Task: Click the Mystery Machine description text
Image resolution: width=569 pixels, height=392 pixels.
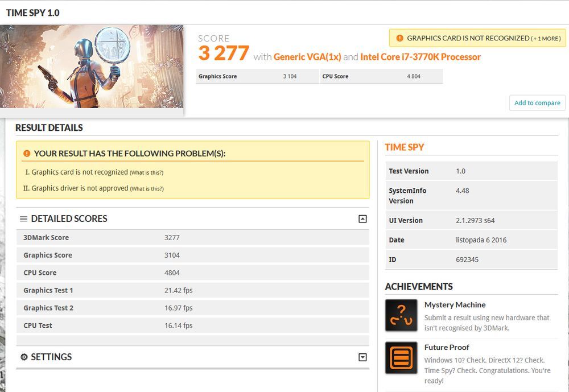Action: (x=486, y=323)
